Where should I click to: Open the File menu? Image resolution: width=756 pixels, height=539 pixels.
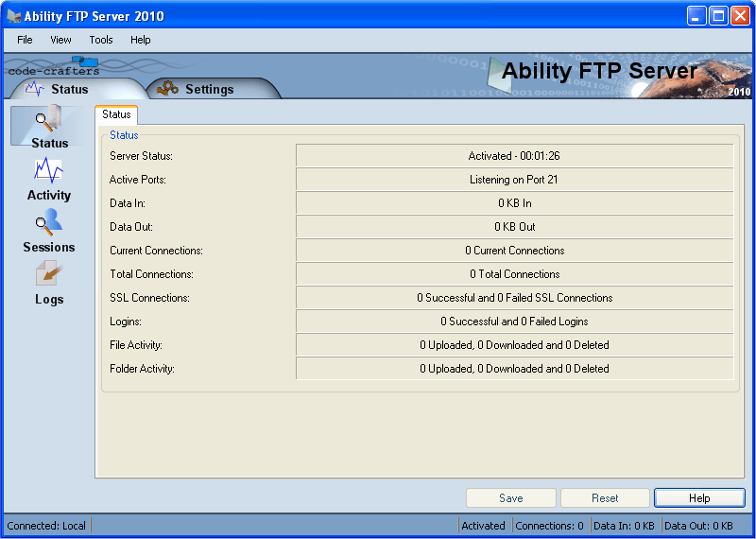25,40
